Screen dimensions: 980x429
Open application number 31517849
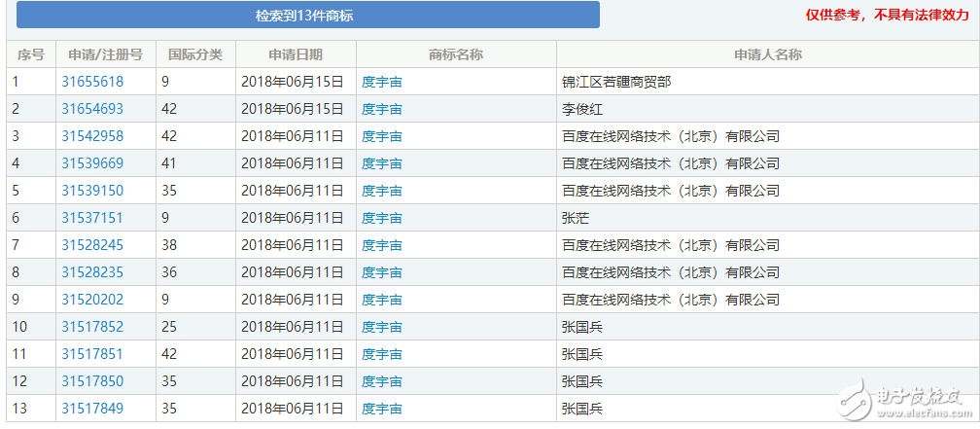point(92,409)
